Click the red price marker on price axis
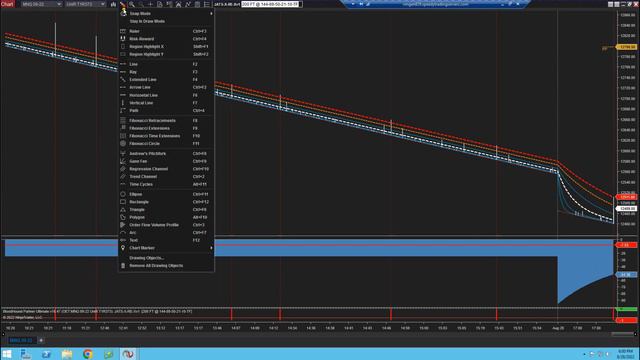640x360 pixels. (627, 197)
